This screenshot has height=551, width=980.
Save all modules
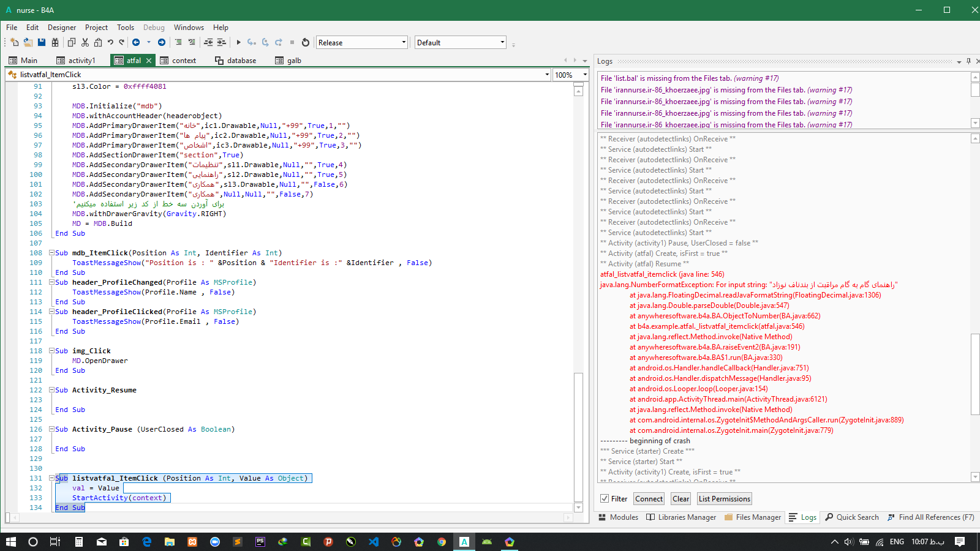(55, 42)
